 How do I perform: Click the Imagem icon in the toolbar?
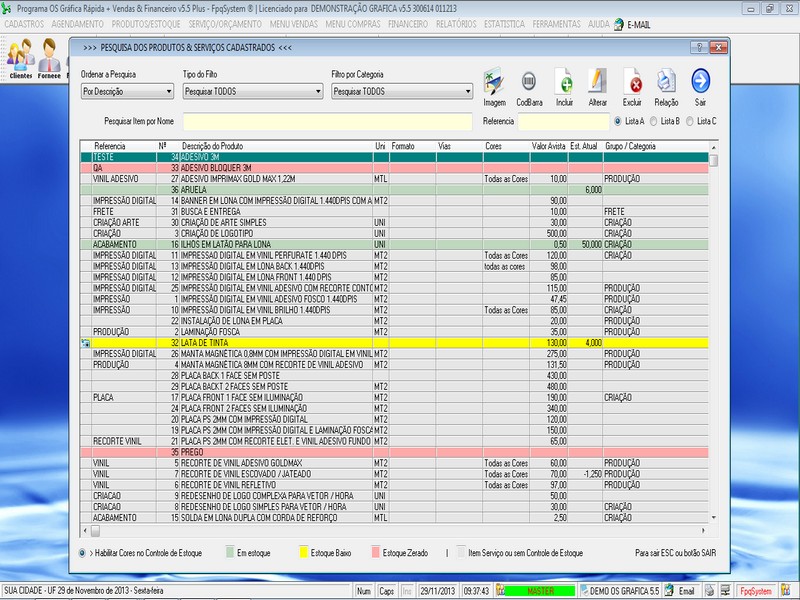pos(494,82)
